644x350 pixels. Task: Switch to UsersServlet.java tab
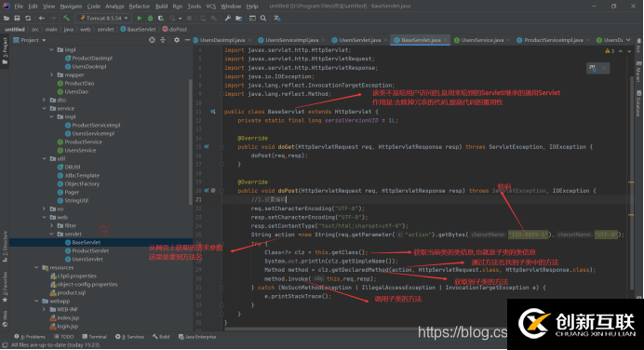[360, 40]
